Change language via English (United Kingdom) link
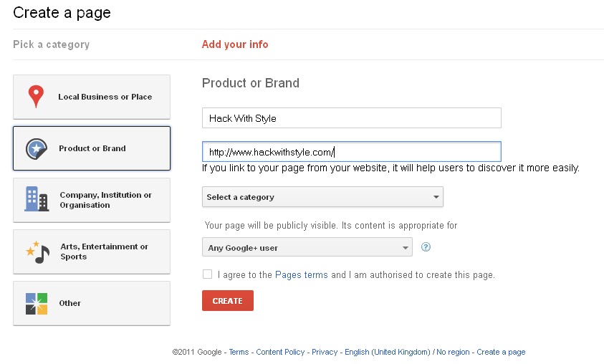 pos(387,352)
